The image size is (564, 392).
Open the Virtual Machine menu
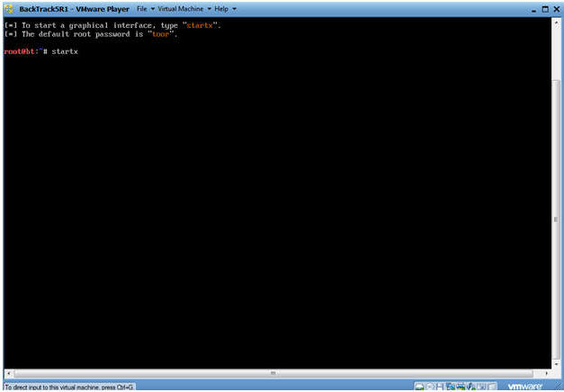(184, 9)
